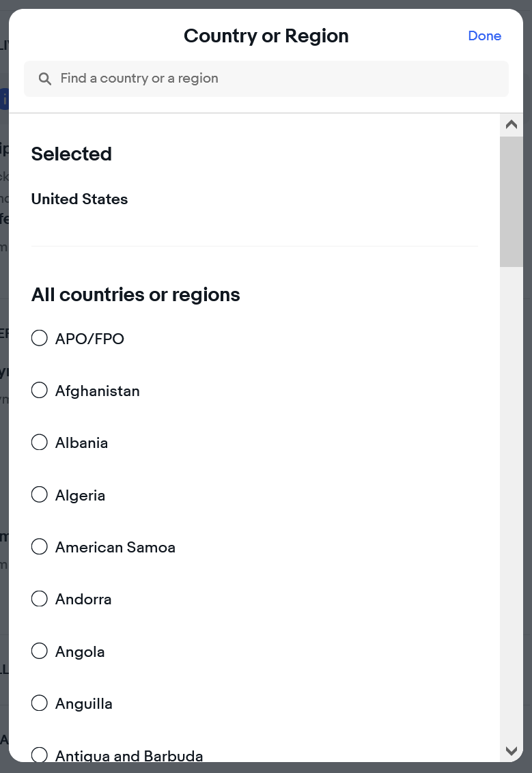532x773 pixels.
Task: Click the search magnifier icon
Action: tap(45, 79)
